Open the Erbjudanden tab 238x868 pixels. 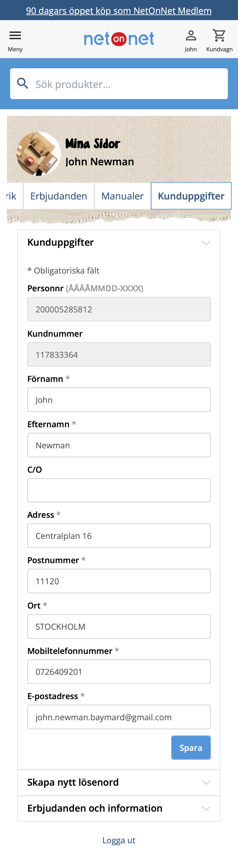pyautogui.click(x=58, y=196)
